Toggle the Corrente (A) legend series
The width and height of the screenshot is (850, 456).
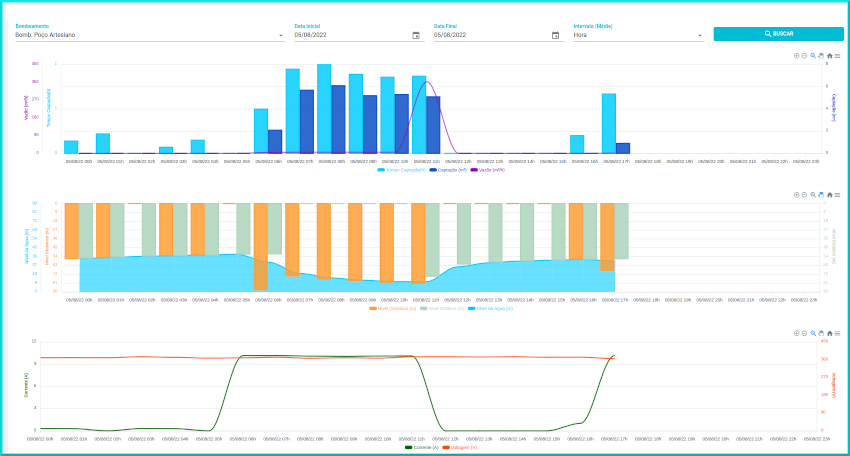(422, 447)
